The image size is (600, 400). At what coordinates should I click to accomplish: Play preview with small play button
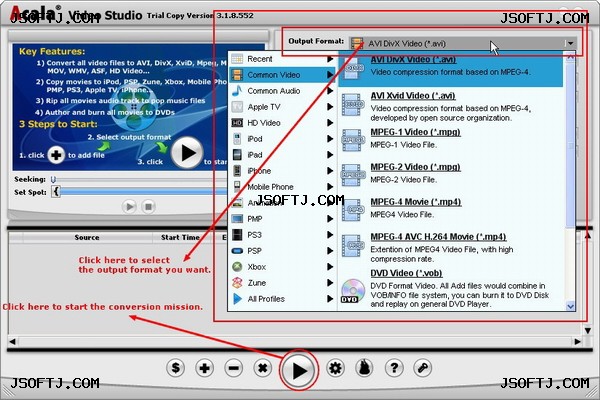pyautogui.click(x=129, y=207)
